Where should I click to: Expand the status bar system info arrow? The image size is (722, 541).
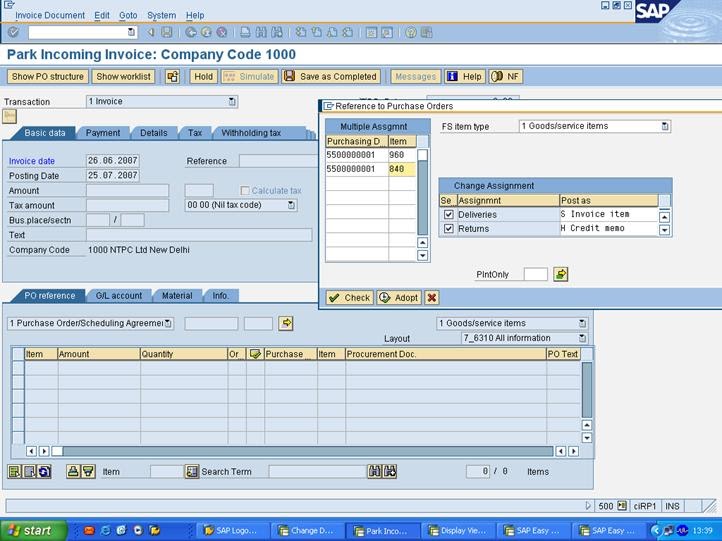point(588,506)
